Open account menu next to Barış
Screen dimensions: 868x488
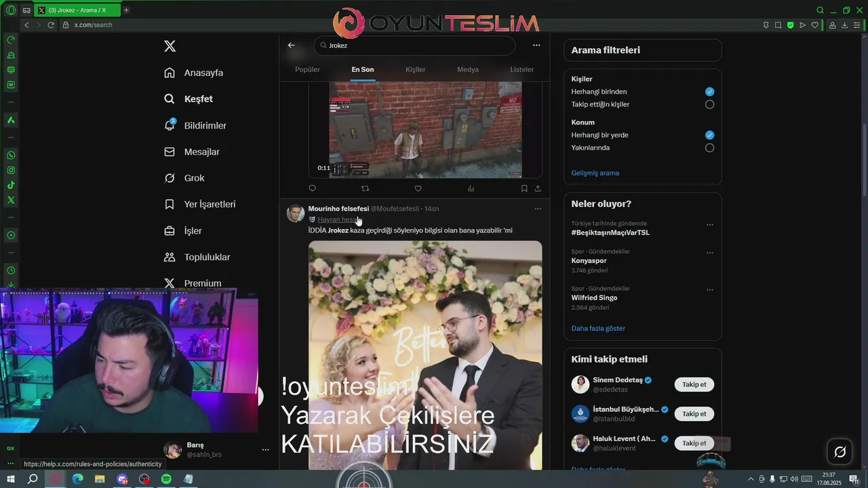265,449
